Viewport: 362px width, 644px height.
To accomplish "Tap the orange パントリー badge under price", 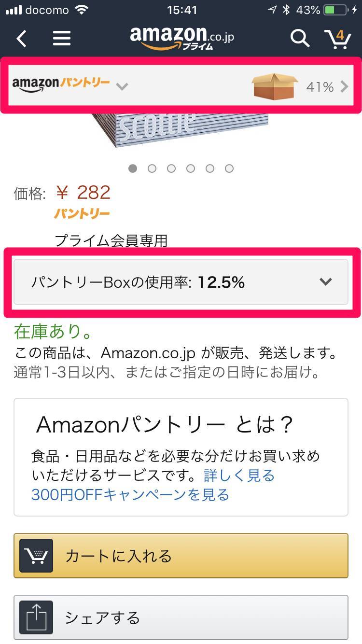I will pos(82,213).
